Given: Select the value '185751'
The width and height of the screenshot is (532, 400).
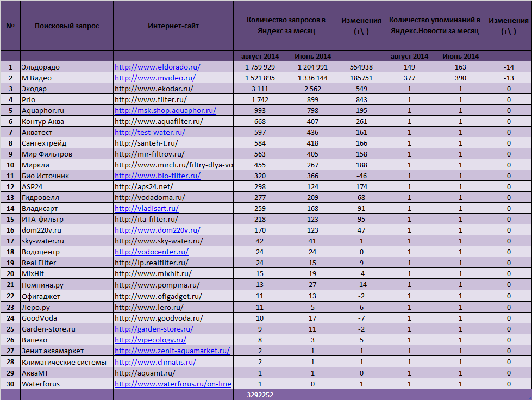Looking at the screenshot, I should click(361, 78).
